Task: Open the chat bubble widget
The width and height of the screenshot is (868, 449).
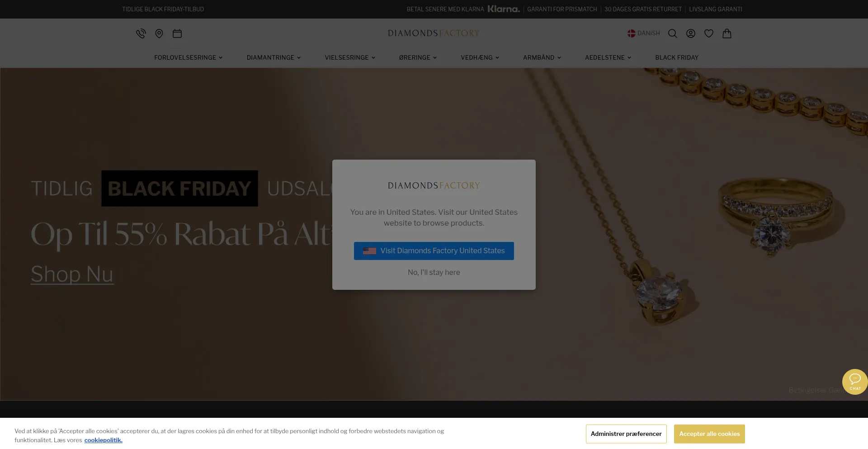Action: (x=855, y=382)
